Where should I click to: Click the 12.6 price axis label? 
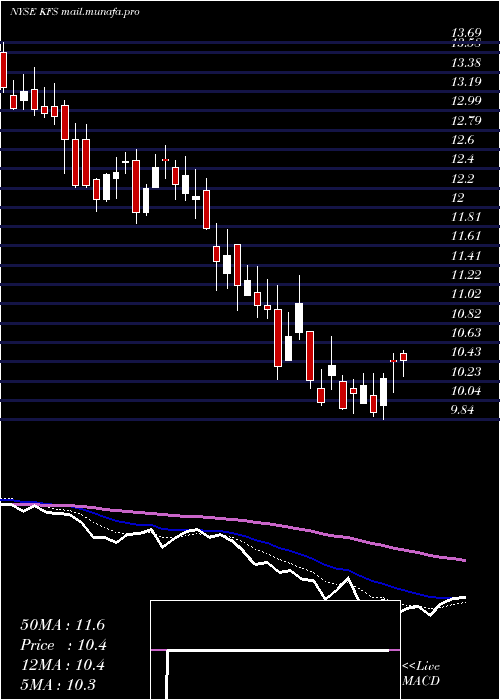(462, 140)
